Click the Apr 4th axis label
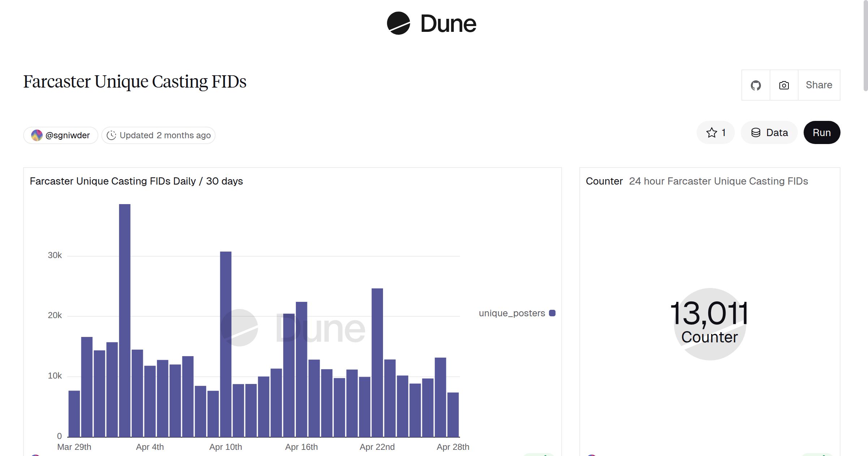Screen dimensions: 868x456 [x=150, y=447]
